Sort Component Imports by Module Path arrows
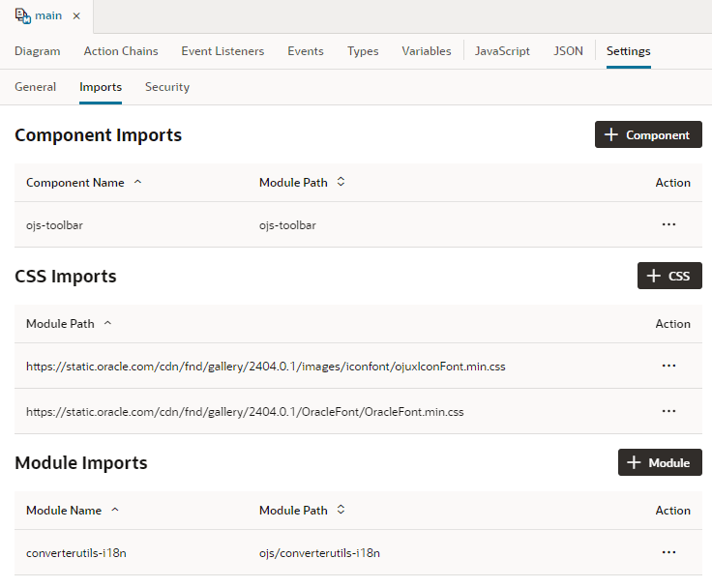 341,182
